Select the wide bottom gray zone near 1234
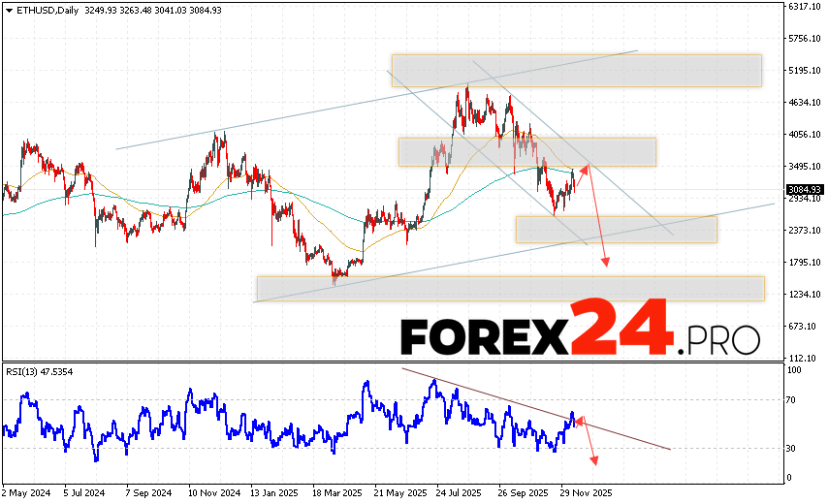This screenshot has width=828, height=504. [x=510, y=288]
